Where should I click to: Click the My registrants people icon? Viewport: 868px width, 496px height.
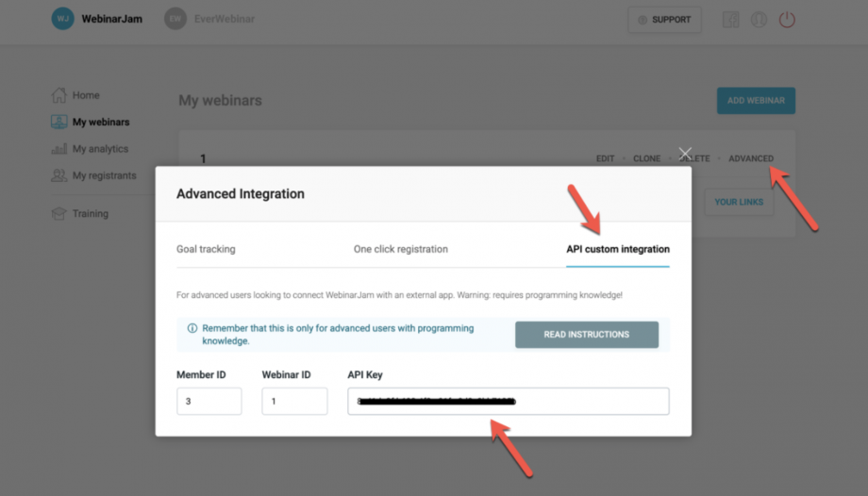58,175
